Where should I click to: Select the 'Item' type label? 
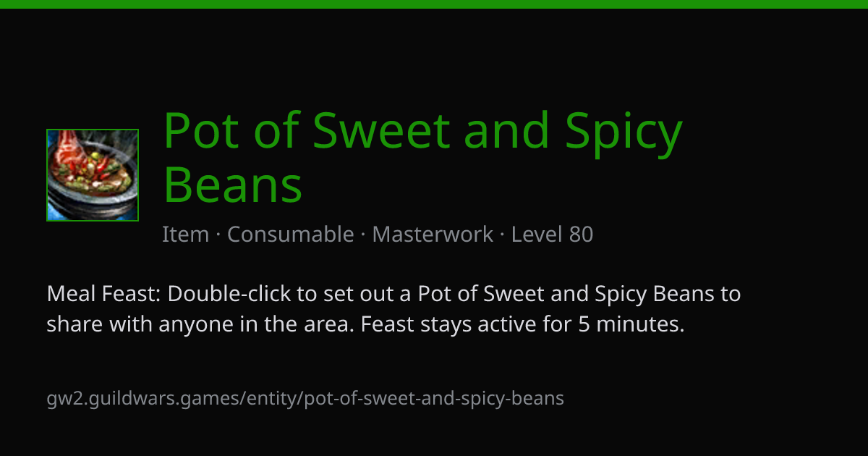[x=185, y=235]
